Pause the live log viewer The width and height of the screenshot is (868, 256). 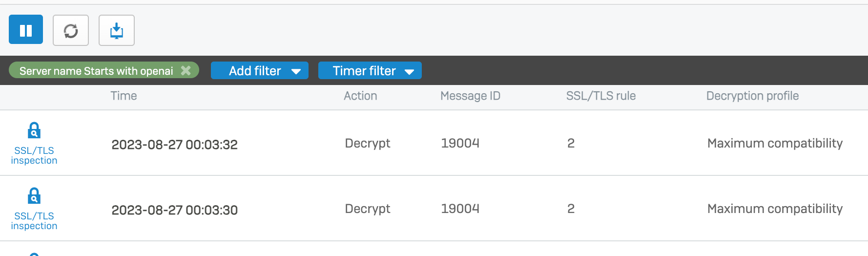pos(26,30)
